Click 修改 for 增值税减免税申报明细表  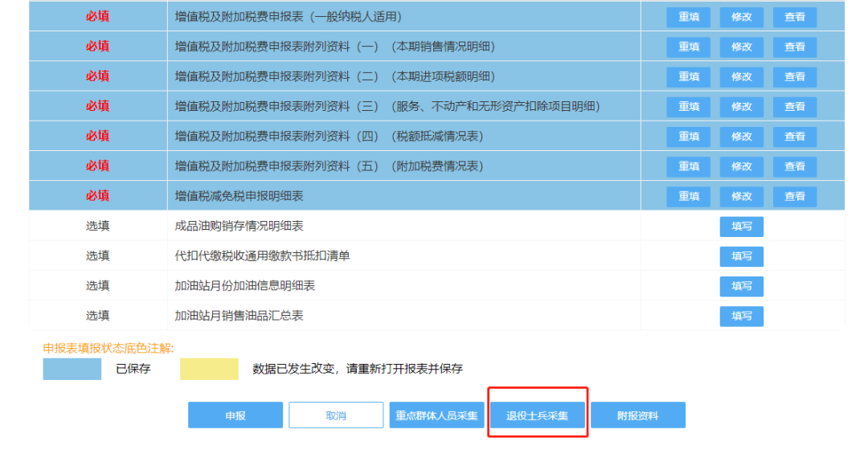click(741, 196)
